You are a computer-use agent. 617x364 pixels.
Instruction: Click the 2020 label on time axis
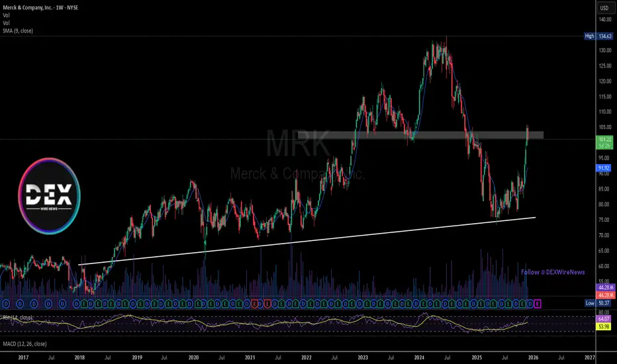pos(193,357)
